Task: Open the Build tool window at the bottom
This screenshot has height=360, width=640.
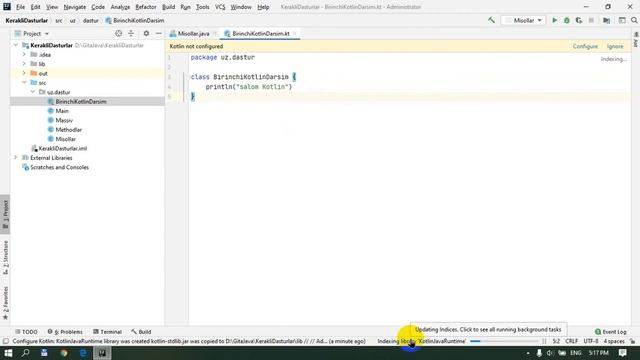Action: click(x=141, y=332)
